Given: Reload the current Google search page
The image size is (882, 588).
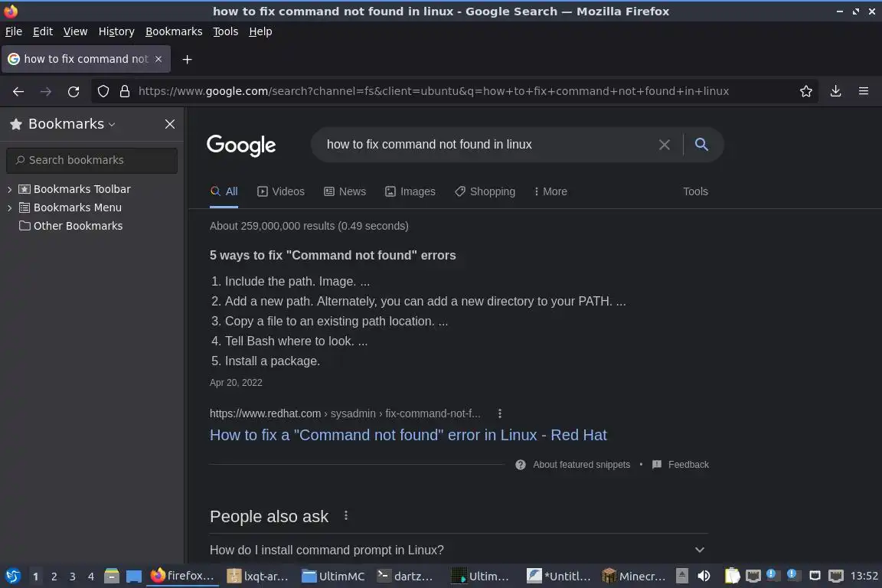Looking at the screenshot, I should pyautogui.click(x=73, y=91).
